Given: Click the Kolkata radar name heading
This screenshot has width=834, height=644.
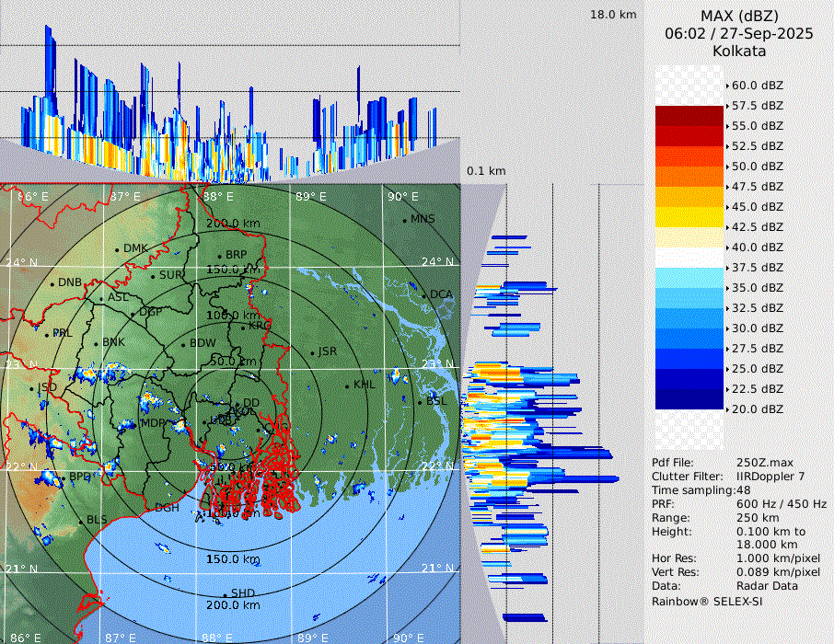Looking at the screenshot, I should tap(739, 51).
